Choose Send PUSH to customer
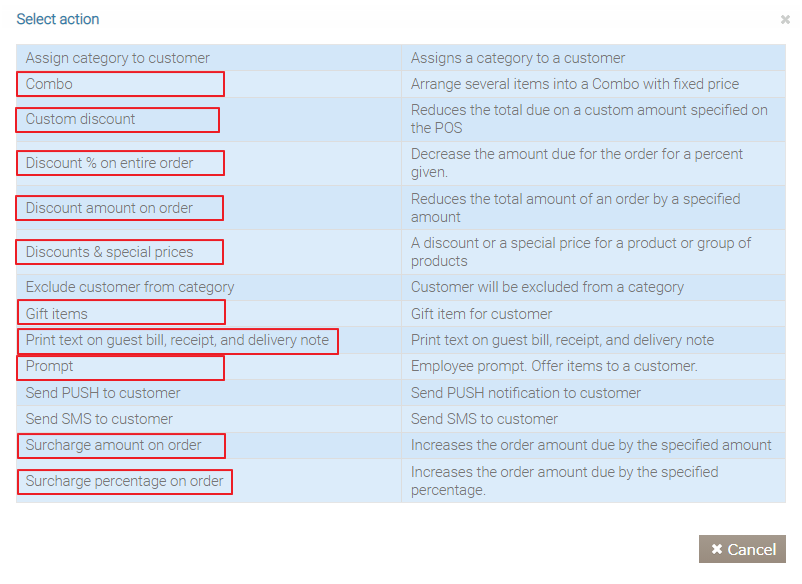Screen dimensions: 802x584 (x=103, y=393)
